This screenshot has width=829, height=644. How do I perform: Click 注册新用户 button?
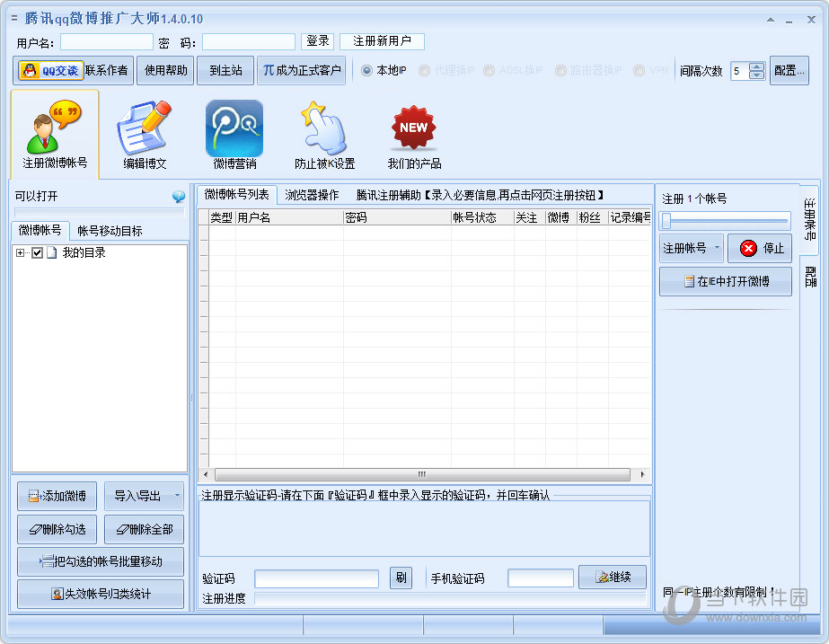382,41
